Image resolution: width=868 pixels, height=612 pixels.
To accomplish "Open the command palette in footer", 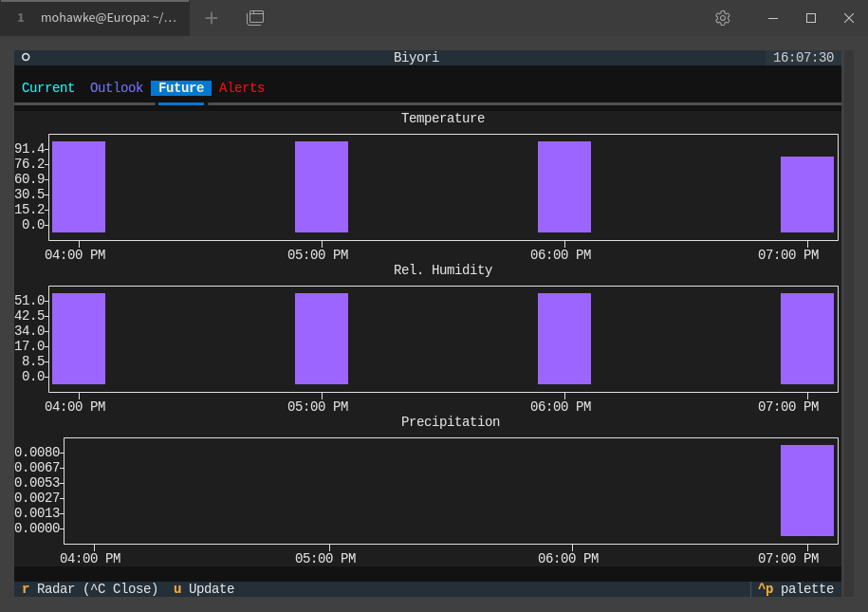I will pos(796,589).
